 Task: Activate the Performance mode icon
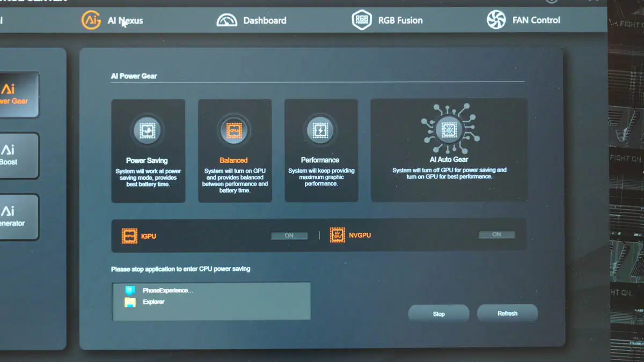[320, 130]
